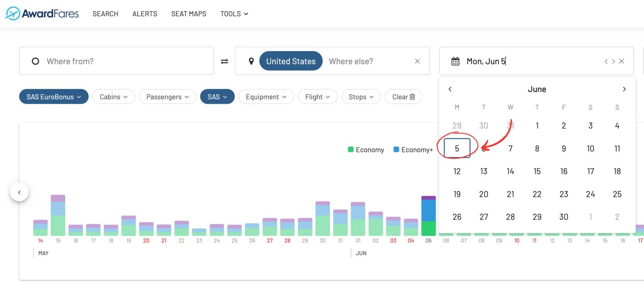Clear the date with X icon
The image size is (644, 288).
coord(621,61)
